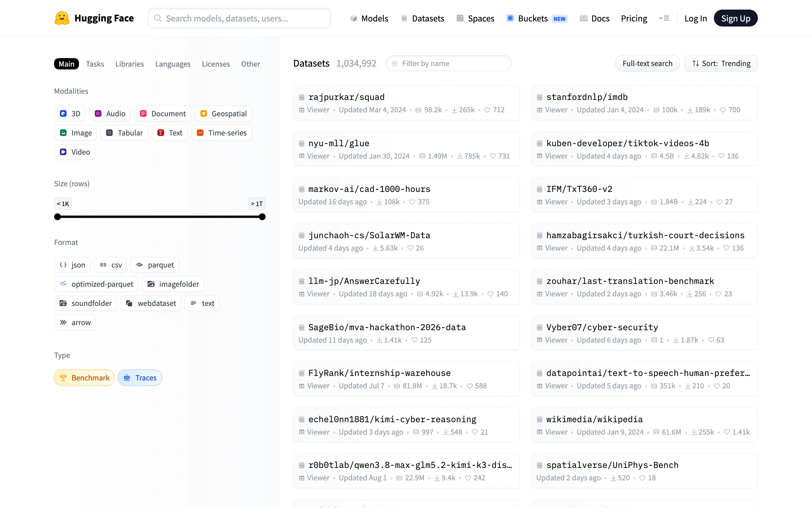Toggle the Document modality filter
Viewport: 812px width, 508px height.
coord(162,113)
